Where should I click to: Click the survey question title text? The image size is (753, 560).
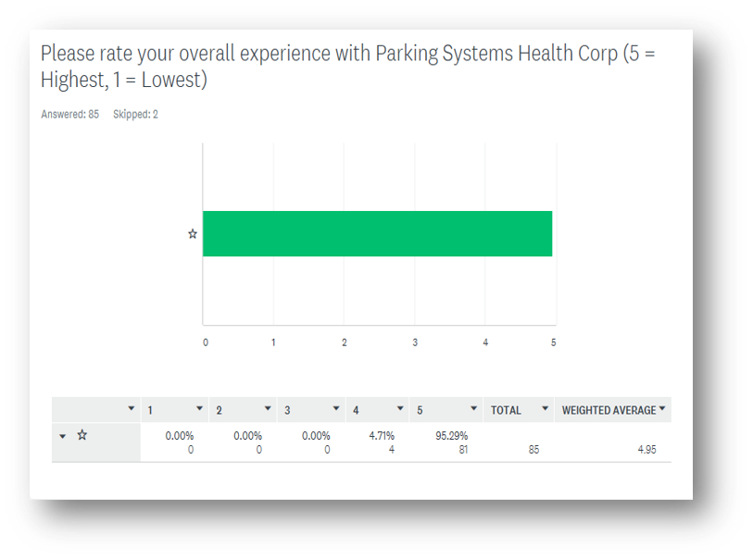(347, 67)
